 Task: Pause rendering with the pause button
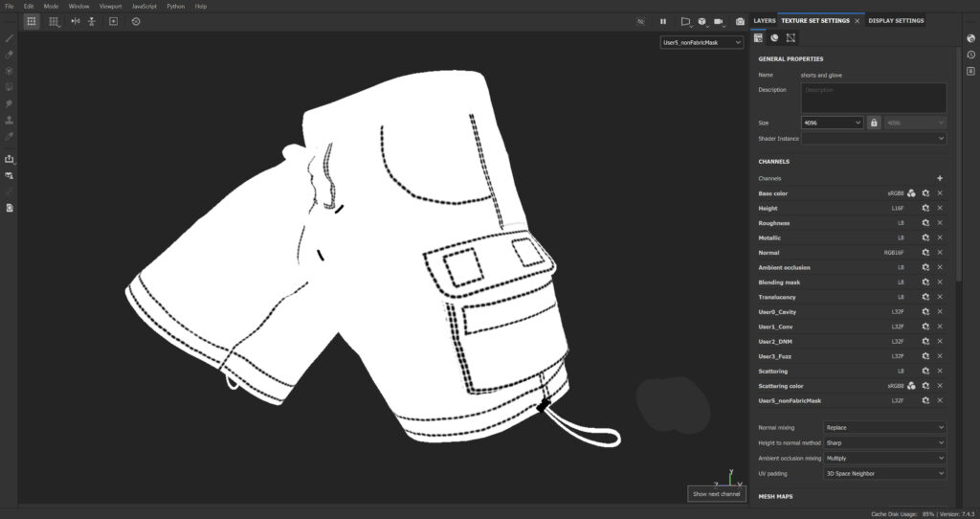[663, 21]
